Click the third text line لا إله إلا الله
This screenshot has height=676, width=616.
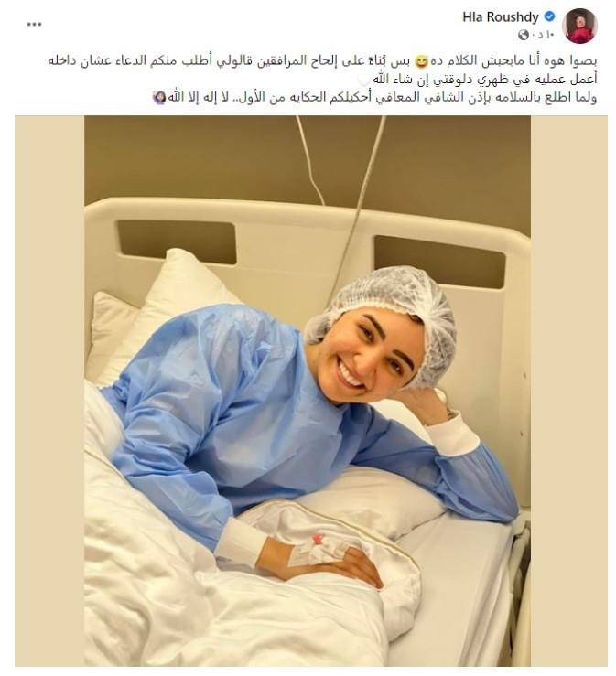click(374, 98)
